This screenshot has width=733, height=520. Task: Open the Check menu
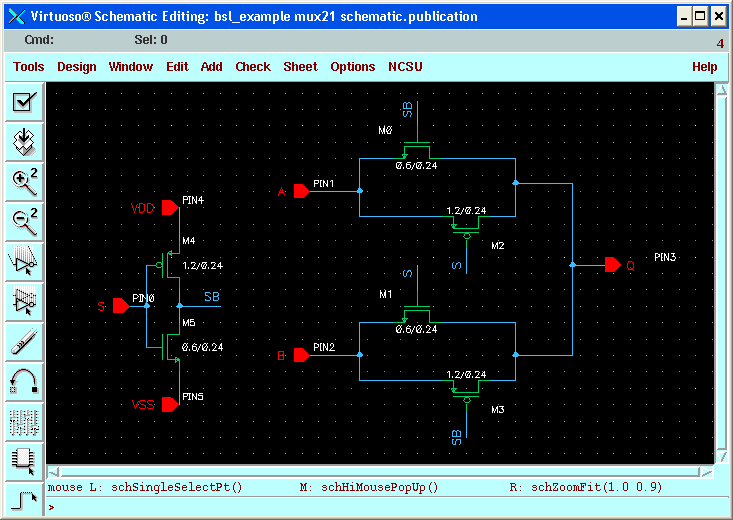(x=253, y=67)
